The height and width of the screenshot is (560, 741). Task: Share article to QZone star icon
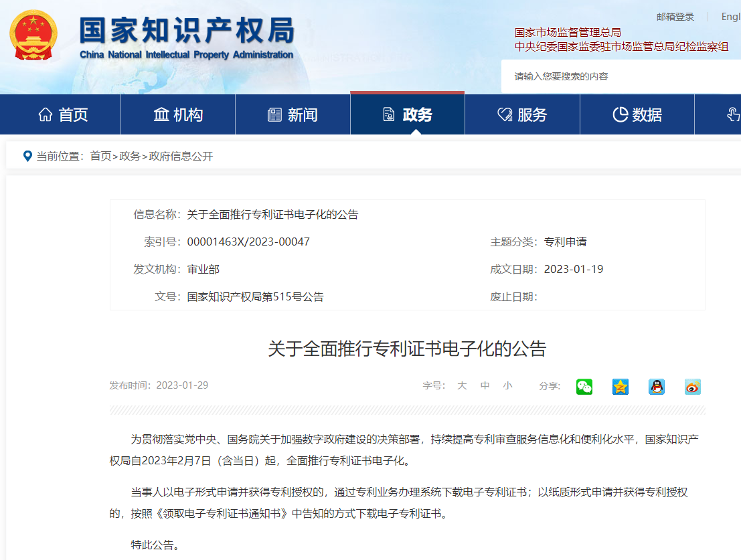coord(621,387)
